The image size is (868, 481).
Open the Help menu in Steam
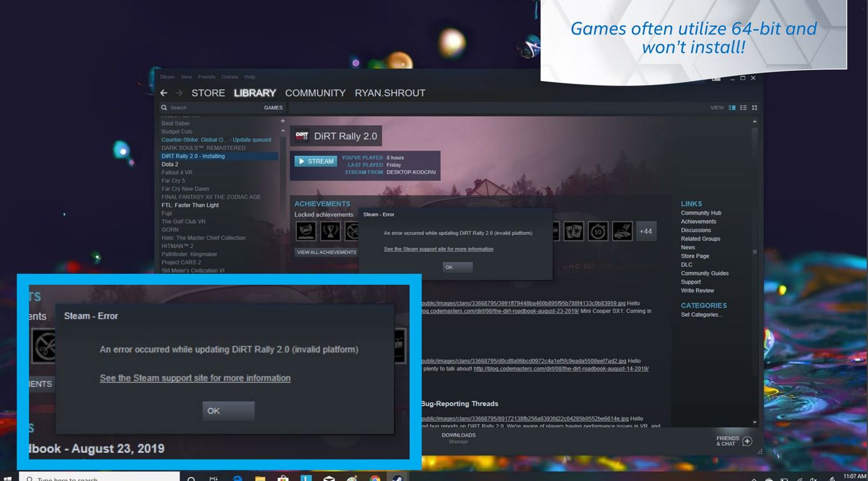(x=250, y=77)
